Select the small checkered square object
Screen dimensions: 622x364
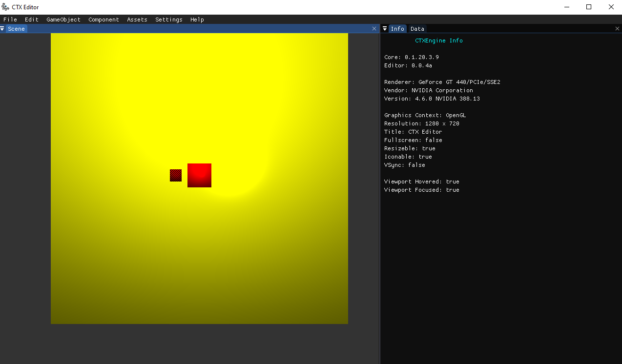176,175
